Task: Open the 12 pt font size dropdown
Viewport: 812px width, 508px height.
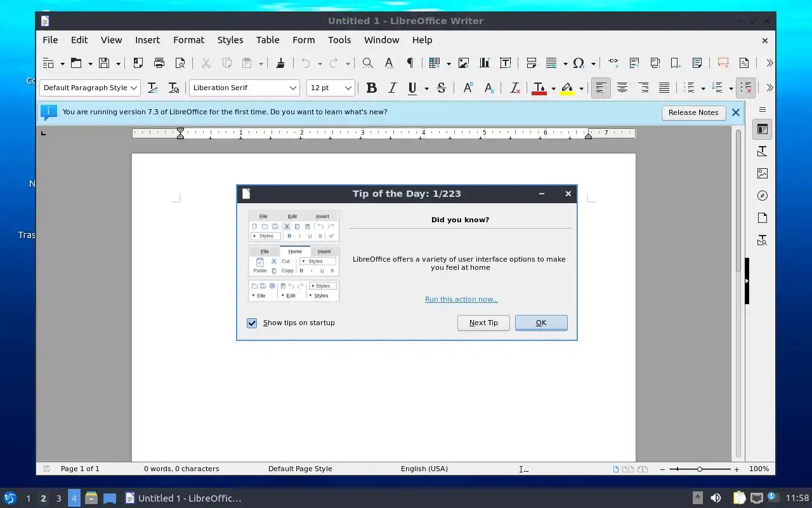Action: 348,88
